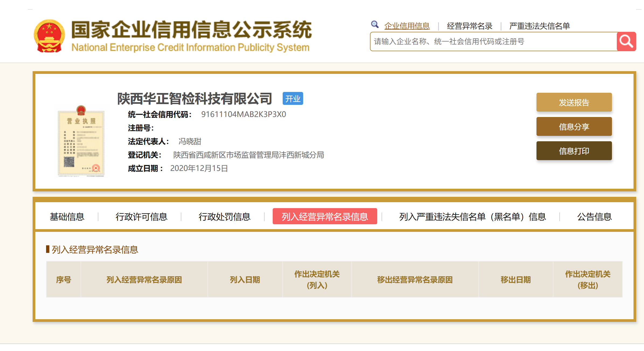Click the 开业 status badge

[293, 99]
